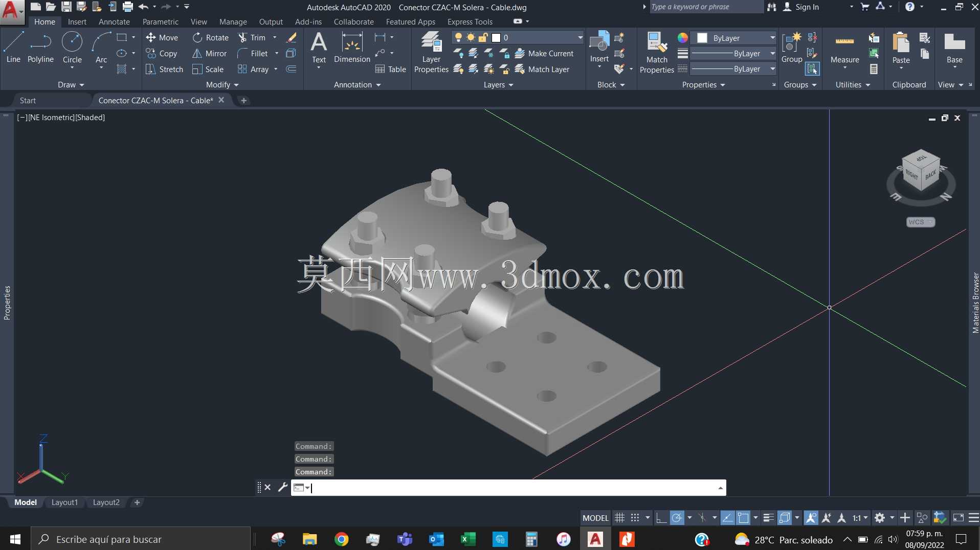Image resolution: width=980 pixels, height=550 pixels.
Task: Click the Scale tool
Action: tap(208, 69)
